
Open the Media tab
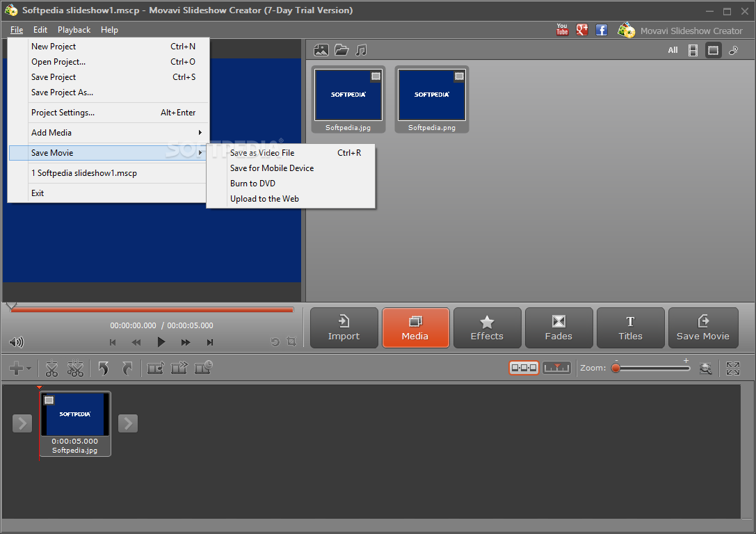tap(416, 328)
